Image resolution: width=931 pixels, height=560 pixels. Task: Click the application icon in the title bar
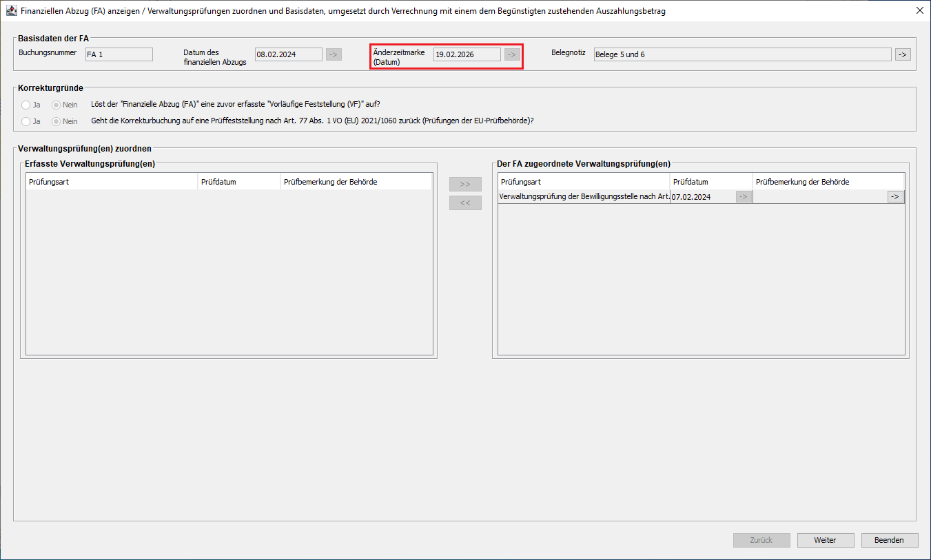coord(11,11)
